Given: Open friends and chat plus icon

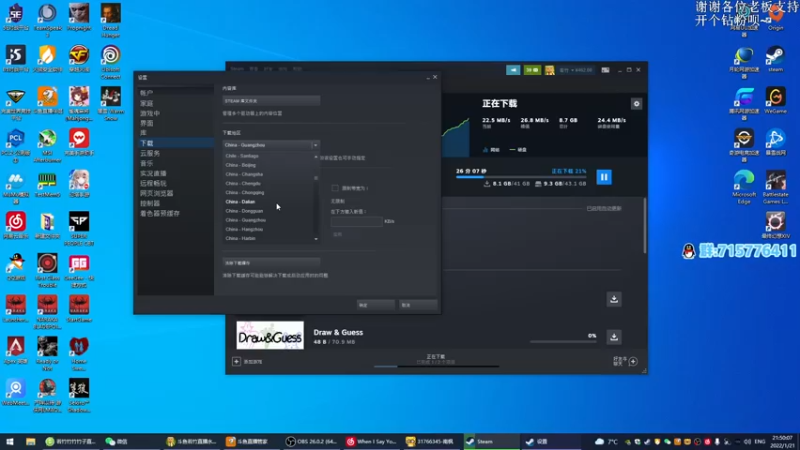Looking at the screenshot, I should 633,361.
